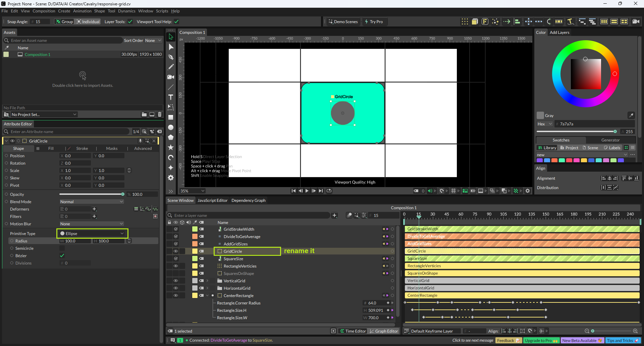The width and height of the screenshot is (644, 346).
Task: Open the Animation menu
Action: [x=82, y=11]
